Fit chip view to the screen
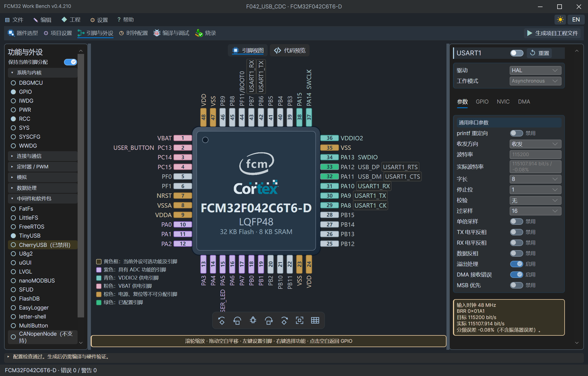Image resolution: width=588 pixels, height=376 pixels. tap(299, 321)
